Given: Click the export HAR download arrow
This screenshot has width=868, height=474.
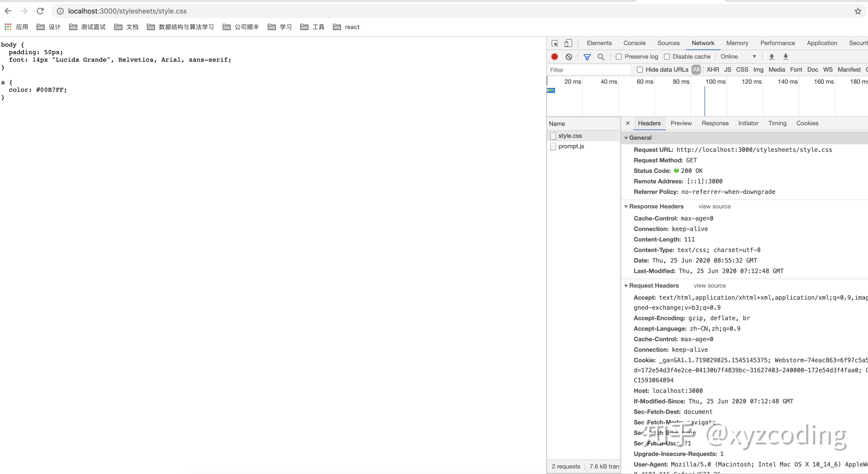Looking at the screenshot, I should point(786,57).
